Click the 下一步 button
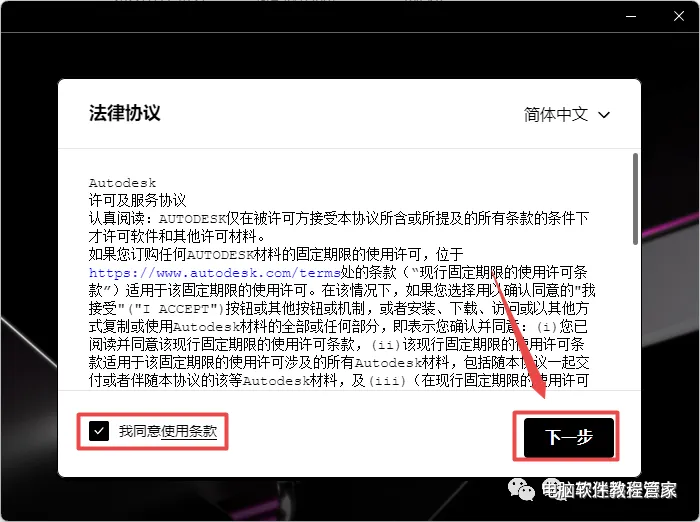This screenshot has height=522, width=700. coord(569,437)
